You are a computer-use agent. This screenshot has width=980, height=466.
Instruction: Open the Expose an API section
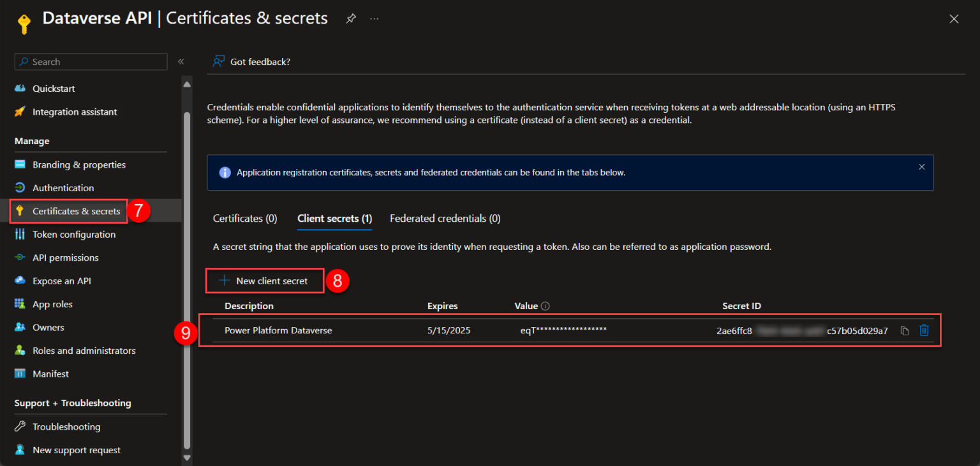click(62, 280)
